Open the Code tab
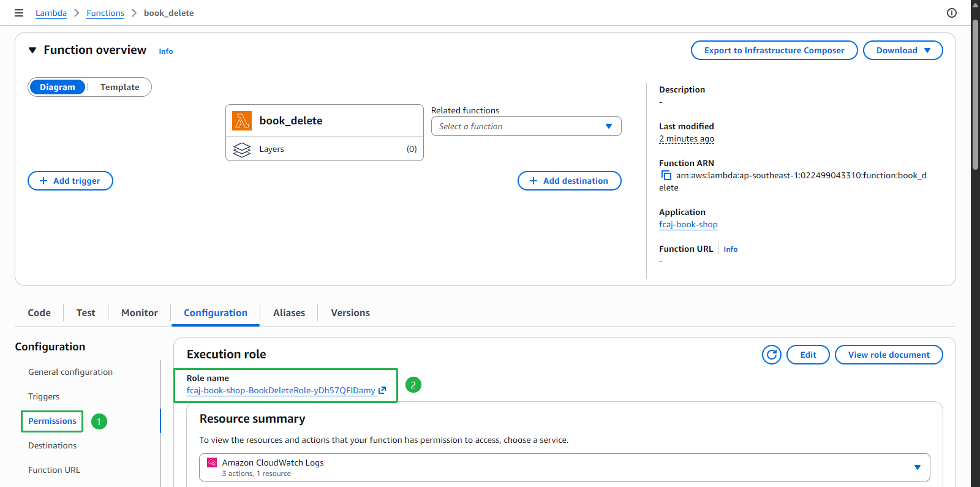 click(x=39, y=312)
